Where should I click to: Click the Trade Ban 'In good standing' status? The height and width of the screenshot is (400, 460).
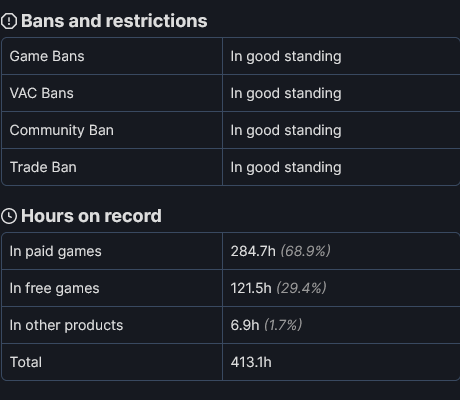(x=286, y=168)
